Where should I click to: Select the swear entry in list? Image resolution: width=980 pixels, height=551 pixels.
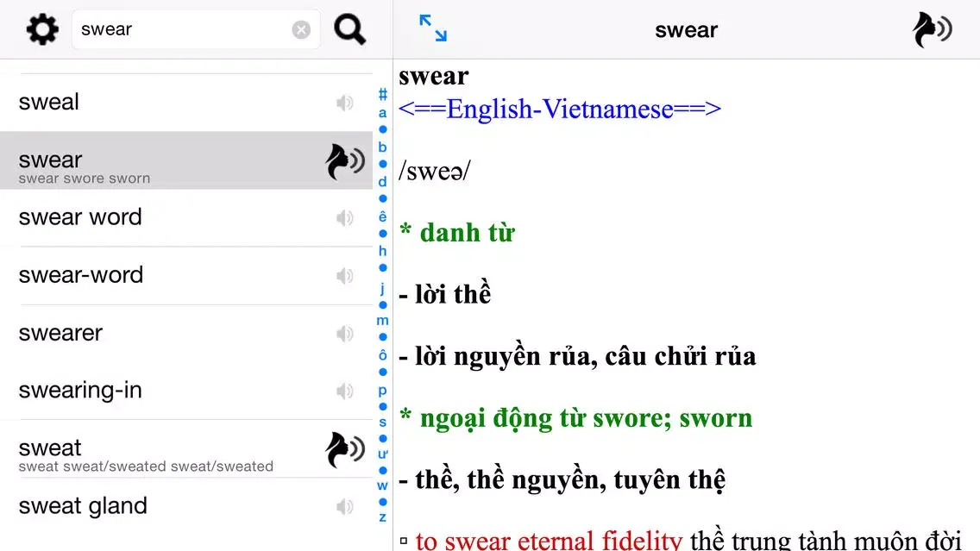coord(186,160)
